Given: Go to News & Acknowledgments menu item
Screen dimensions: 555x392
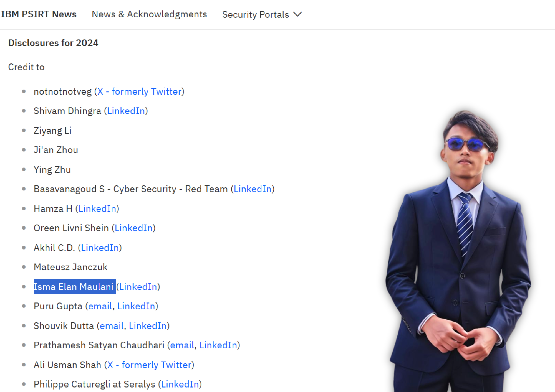Looking at the screenshot, I should [x=149, y=14].
